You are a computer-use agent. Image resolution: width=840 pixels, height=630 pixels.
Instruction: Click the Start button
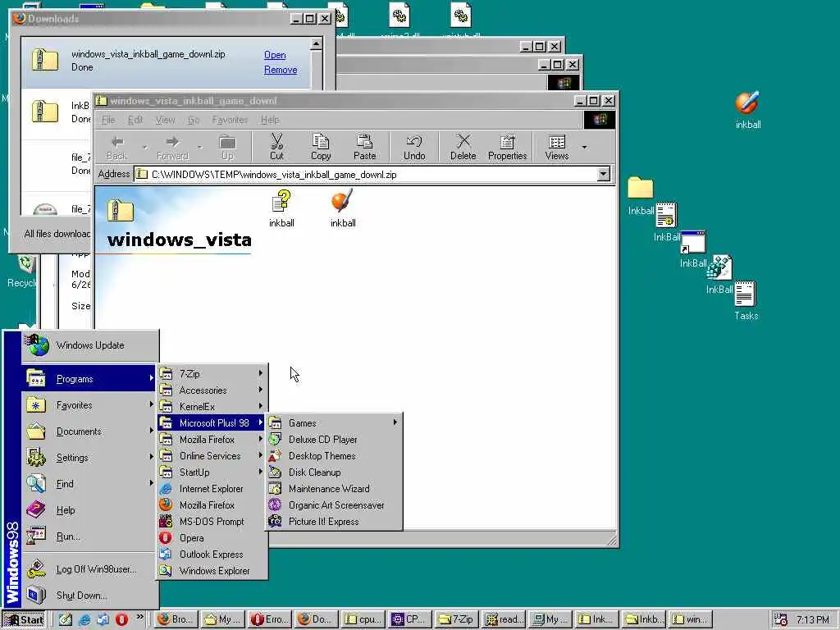click(x=24, y=620)
